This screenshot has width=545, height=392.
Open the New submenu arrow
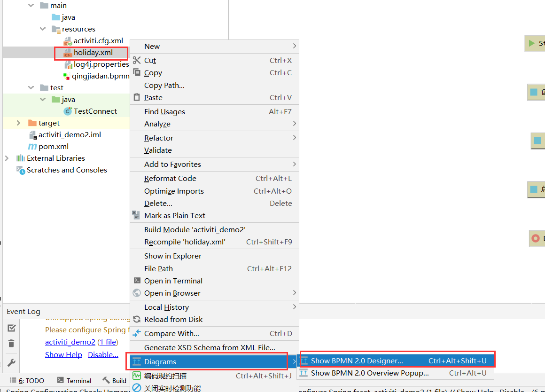(295, 46)
